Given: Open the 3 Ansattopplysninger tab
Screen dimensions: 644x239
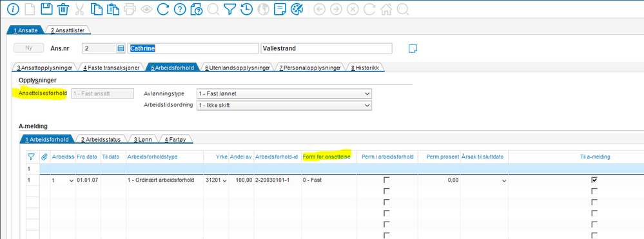Looking at the screenshot, I should coord(44,68).
